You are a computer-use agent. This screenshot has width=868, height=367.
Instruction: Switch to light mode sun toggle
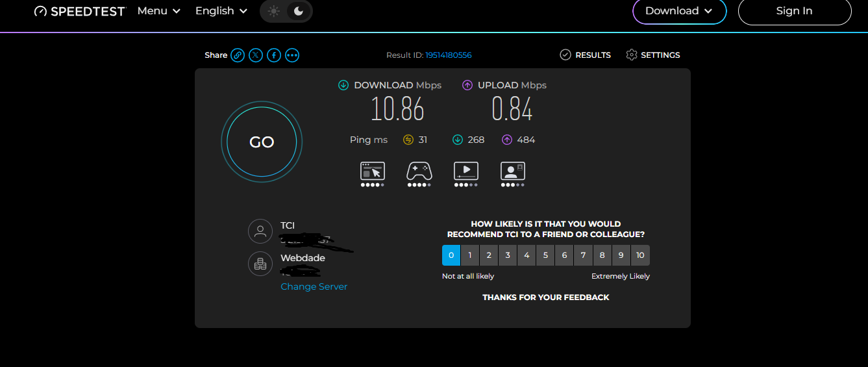274,11
